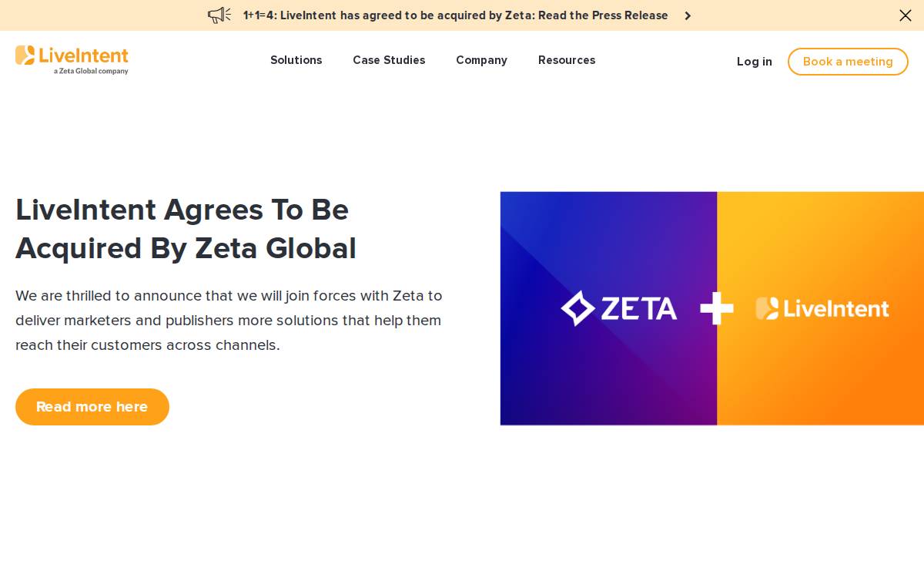Expand the Company navigation item
The height and width of the screenshot is (578, 924).
(481, 60)
